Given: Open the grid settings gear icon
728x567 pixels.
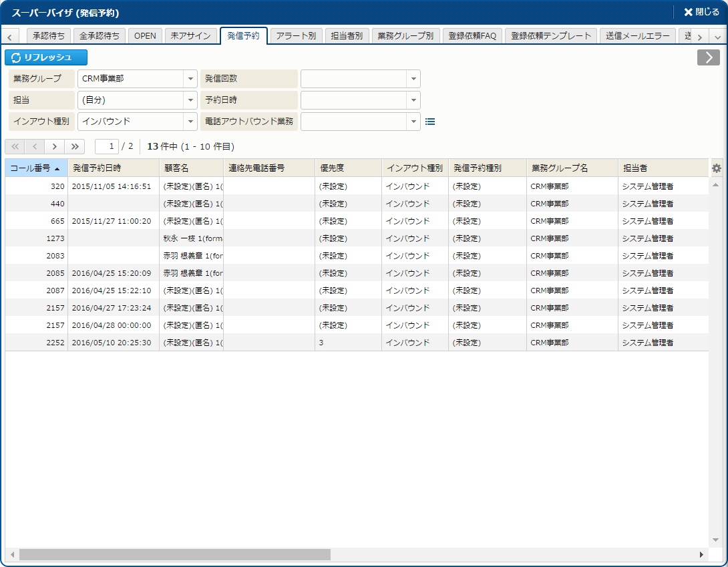Looking at the screenshot, I should [717, 168].
